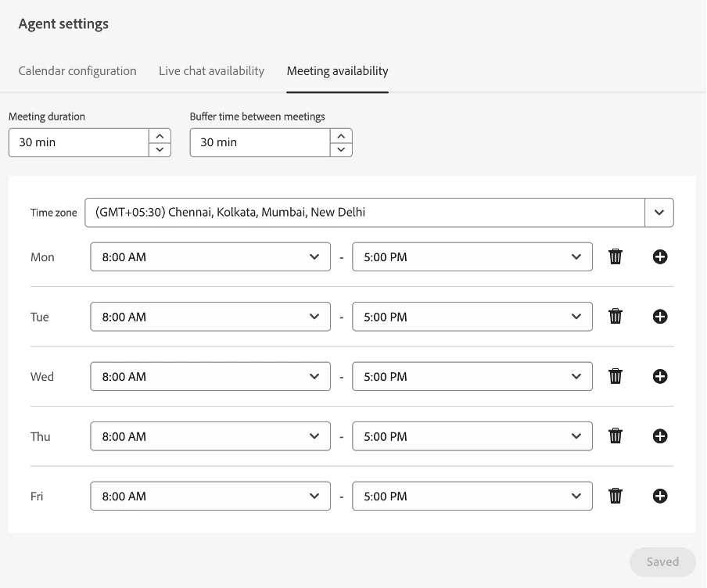
Task: Add a new time slot for Tuesday
Action: point(660,317)
